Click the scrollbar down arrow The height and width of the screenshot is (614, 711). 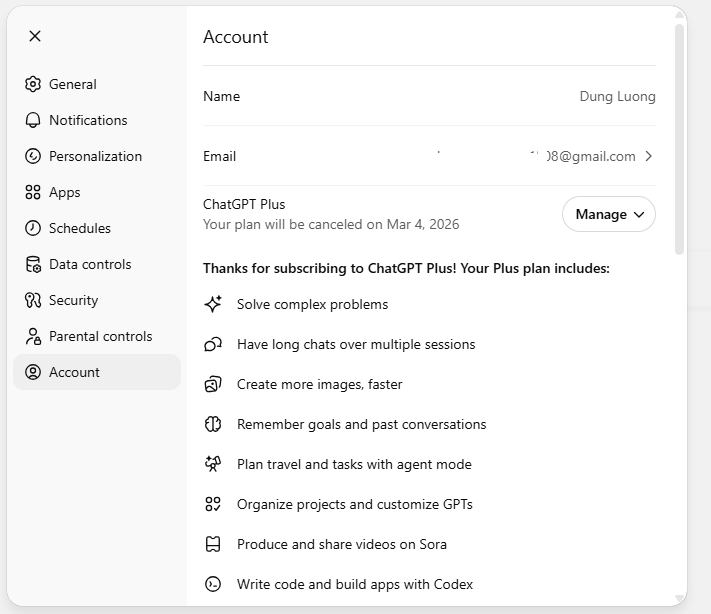click(x=679, y=598)
